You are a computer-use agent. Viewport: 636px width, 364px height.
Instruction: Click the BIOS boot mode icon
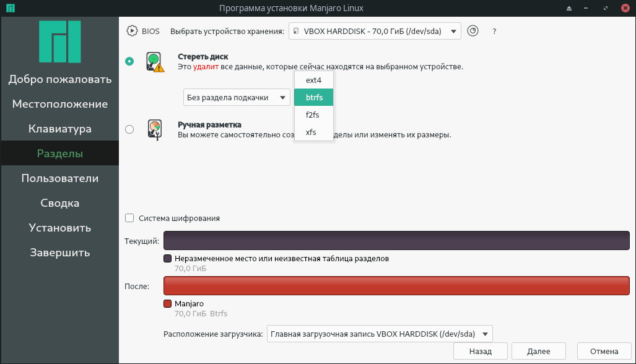point(132,31)
